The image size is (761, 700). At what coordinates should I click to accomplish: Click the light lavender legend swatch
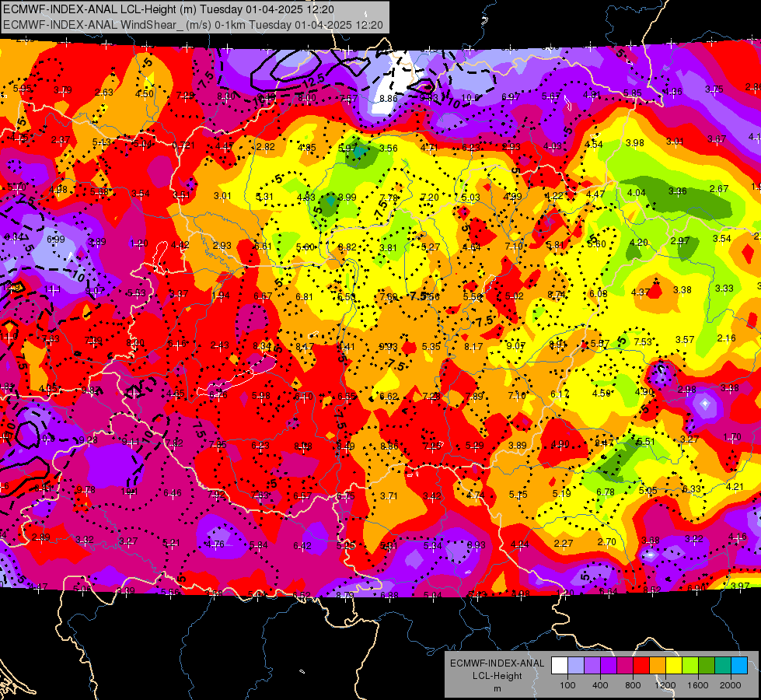pyautogui.click(x=576, y=665)
